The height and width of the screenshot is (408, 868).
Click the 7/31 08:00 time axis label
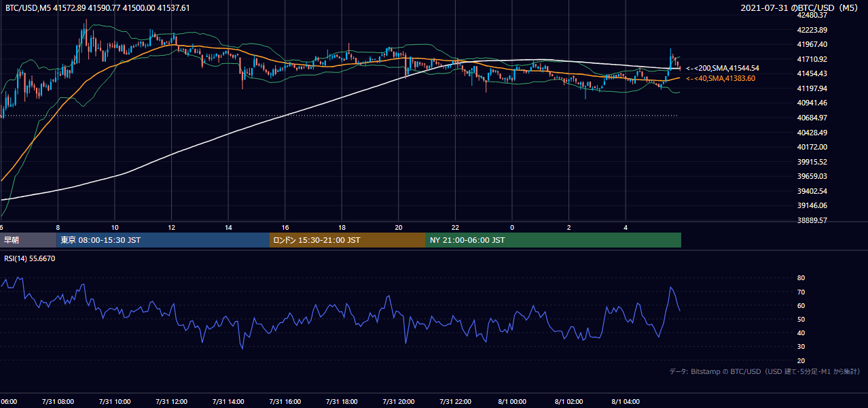click(58, 402)
